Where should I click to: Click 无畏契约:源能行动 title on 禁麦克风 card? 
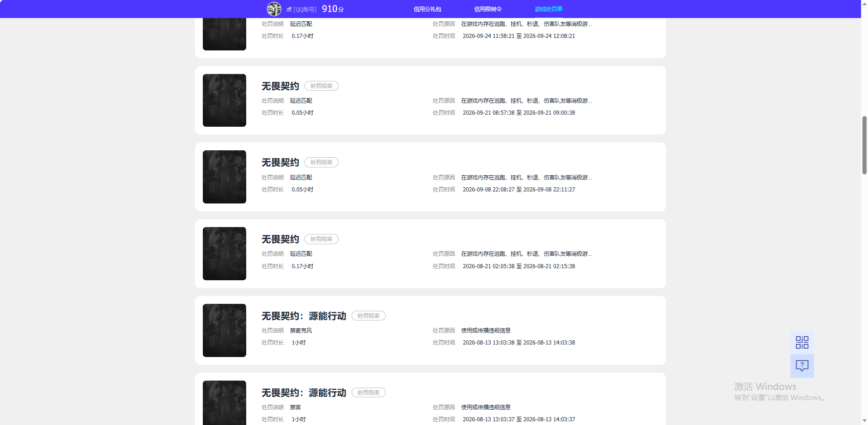(x=304, y=316)
